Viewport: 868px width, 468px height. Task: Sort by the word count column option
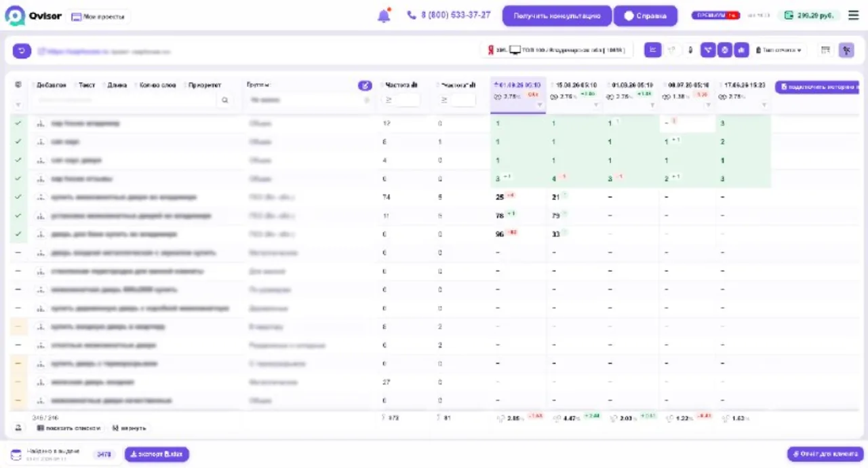pos(157,85)
